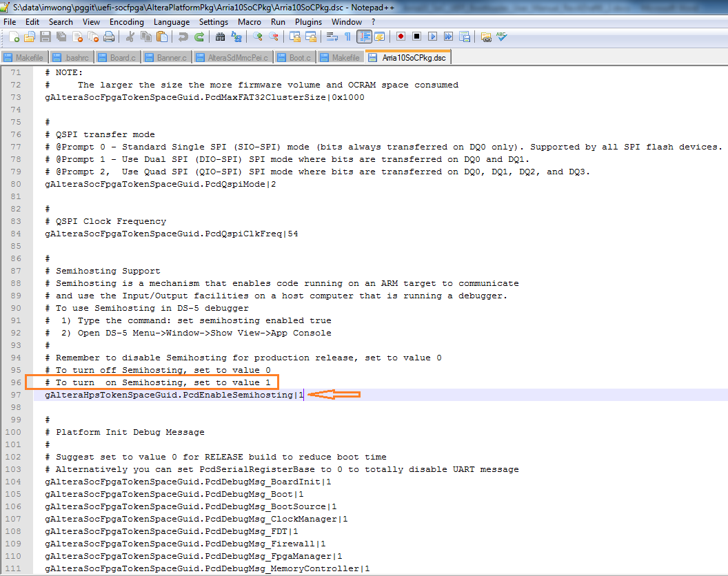The image size is (728, 576).
Task: Open the Macro menu
Action: 250,22
